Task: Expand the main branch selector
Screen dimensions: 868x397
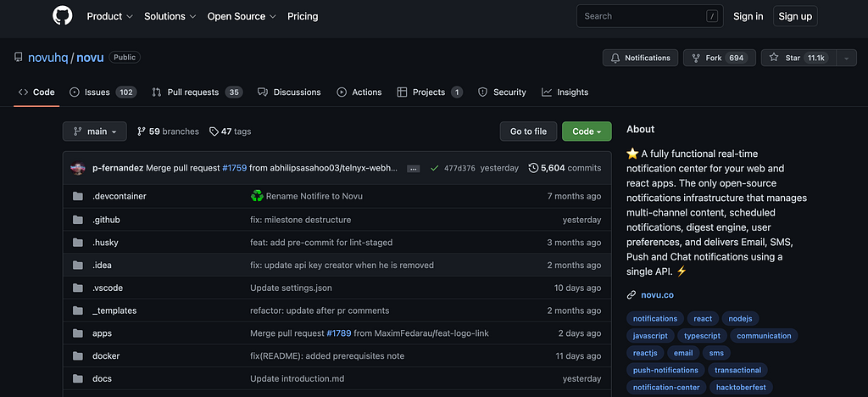Action: point(95,131)
